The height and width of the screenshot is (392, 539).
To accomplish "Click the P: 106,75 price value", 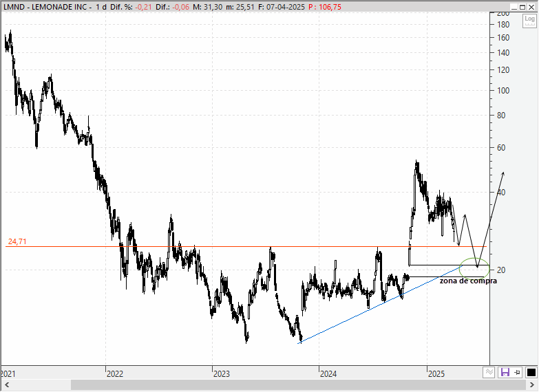I will [324, 7].
